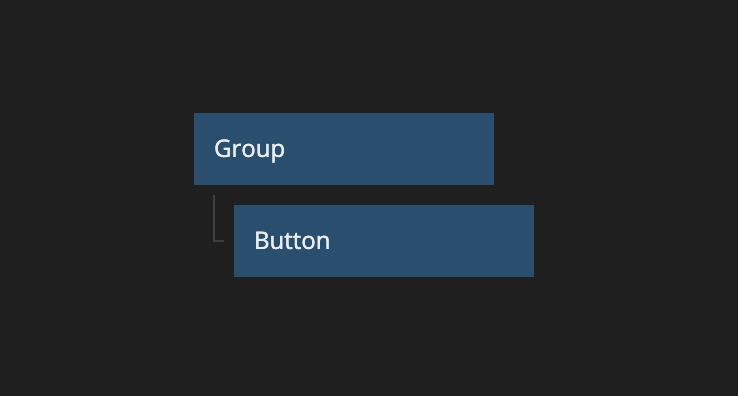This screenshot has height=396, width=738.
Task: Select the Group tree item
Action: (x=344, y=149)
